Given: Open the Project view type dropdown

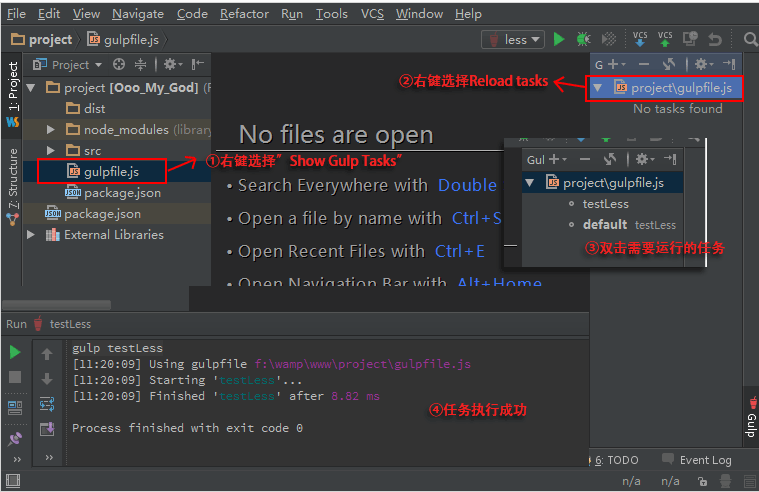Looking at the screenshot, I should click(67, 65).
